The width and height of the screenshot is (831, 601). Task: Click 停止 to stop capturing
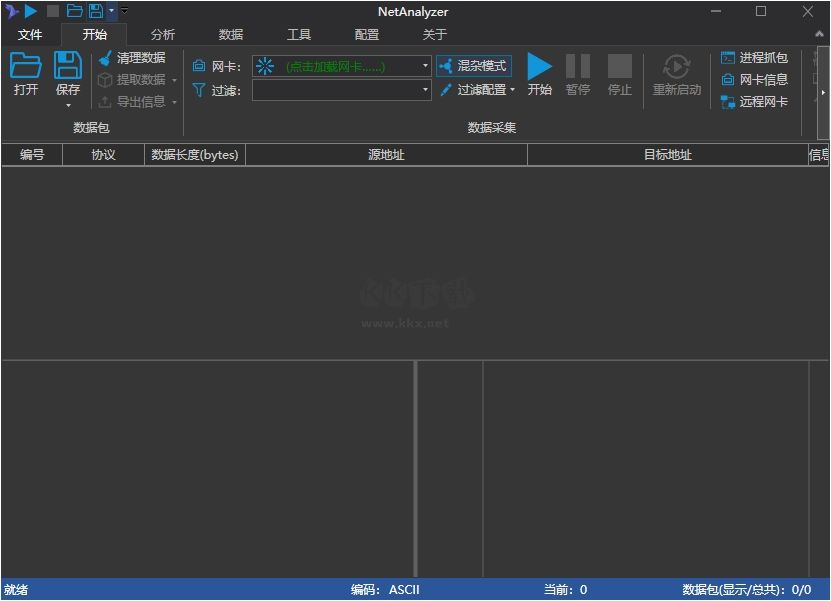619,70
